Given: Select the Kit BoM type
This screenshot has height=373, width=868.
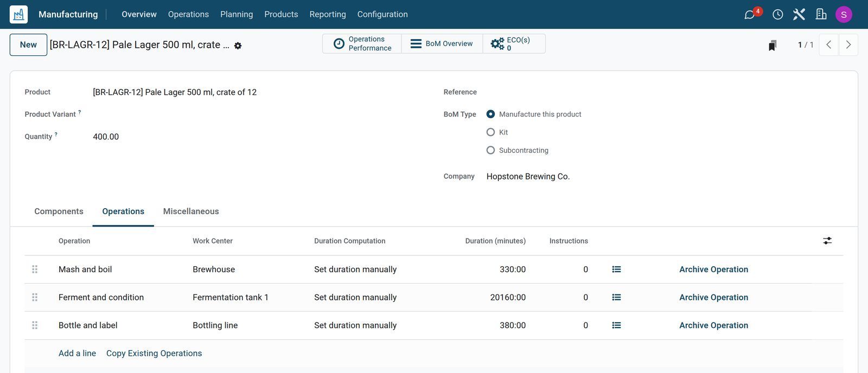Looking at the screenshot, I should (x=490, y=132).
